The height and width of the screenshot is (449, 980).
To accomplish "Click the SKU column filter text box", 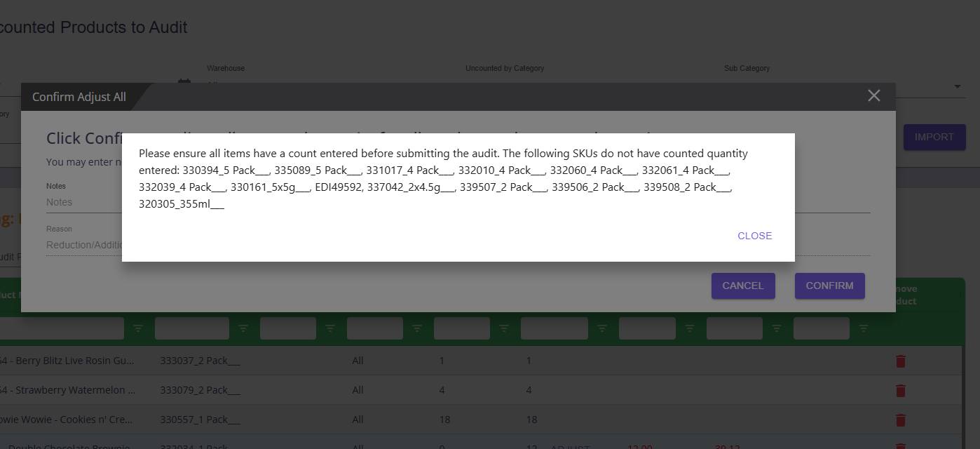I will pos(192,328).
